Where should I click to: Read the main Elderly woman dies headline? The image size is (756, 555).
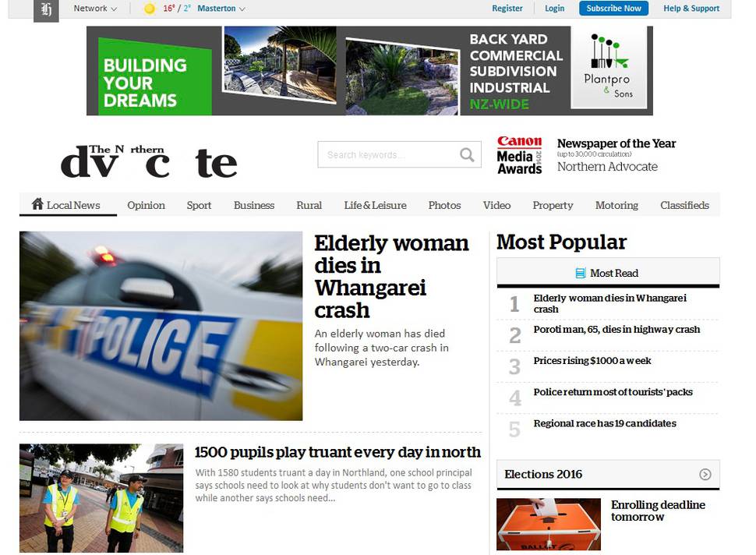(x=391, y=277)
